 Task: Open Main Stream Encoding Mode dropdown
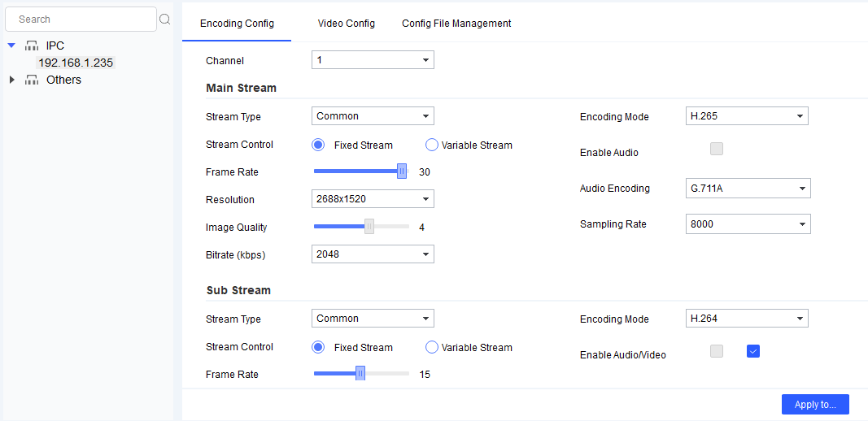(747, 116)
